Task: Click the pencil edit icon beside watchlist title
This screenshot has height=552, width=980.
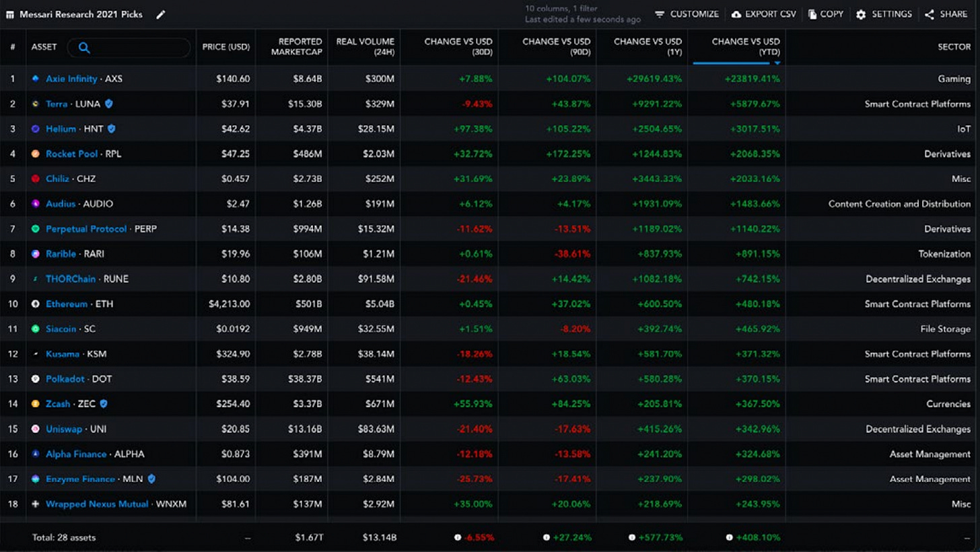Action: click(x=161, y=15)
